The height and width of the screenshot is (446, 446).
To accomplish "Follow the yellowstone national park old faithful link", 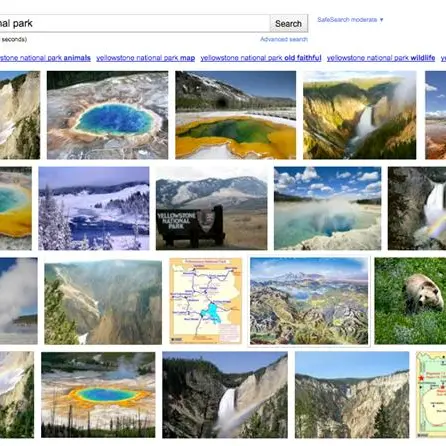I will coord(261,58).
